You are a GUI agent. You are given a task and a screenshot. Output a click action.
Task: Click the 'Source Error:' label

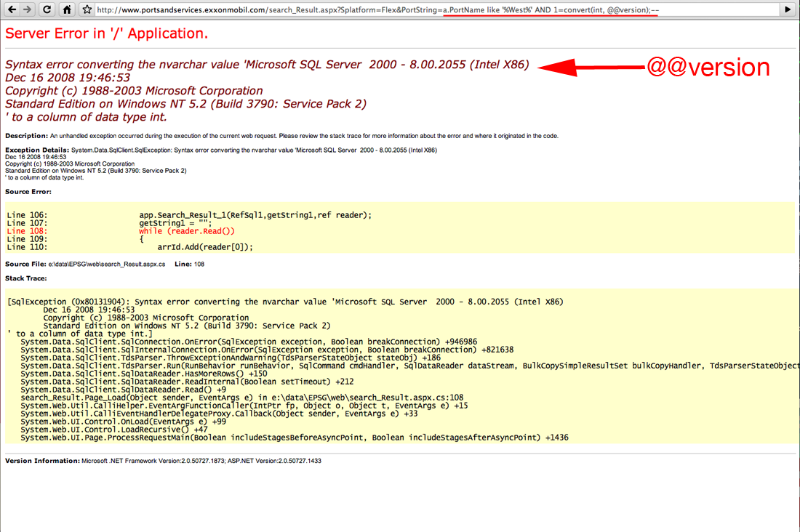[x=28, y=192]
